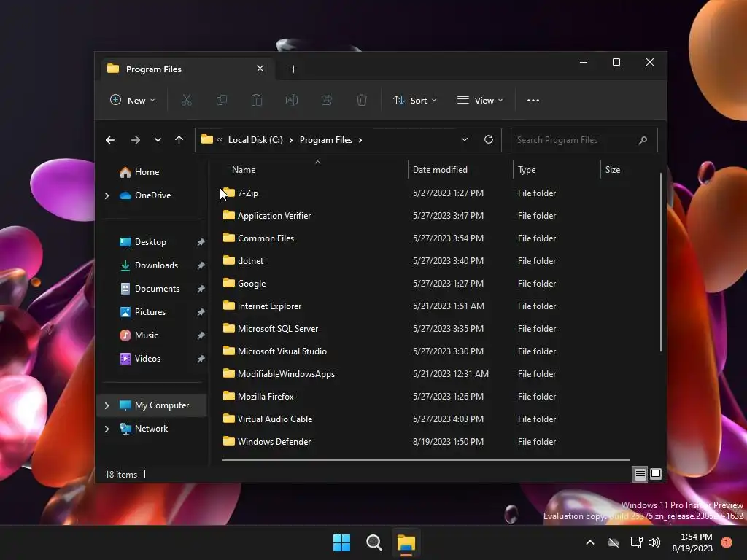Image resolution: width=747 pixels, height=560 pixels.
Task: Click the Delete trash can icon
Action: [x=362, y=101]
